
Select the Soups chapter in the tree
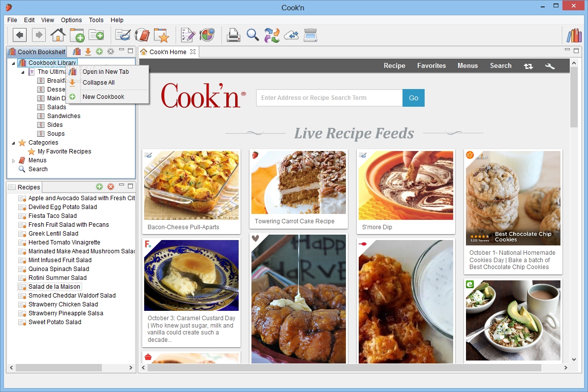coord(56,134)
